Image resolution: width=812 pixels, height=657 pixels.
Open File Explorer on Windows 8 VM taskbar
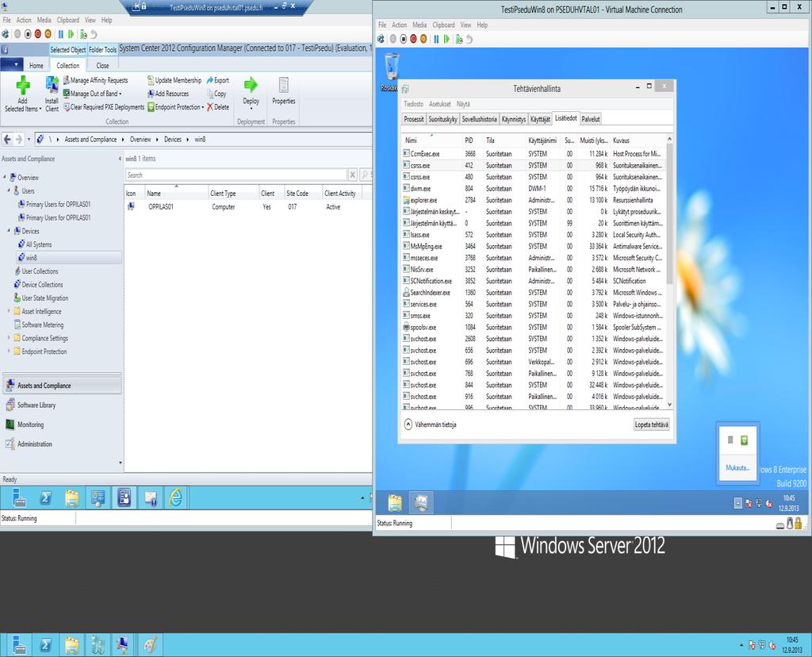[x=395, y=502]
